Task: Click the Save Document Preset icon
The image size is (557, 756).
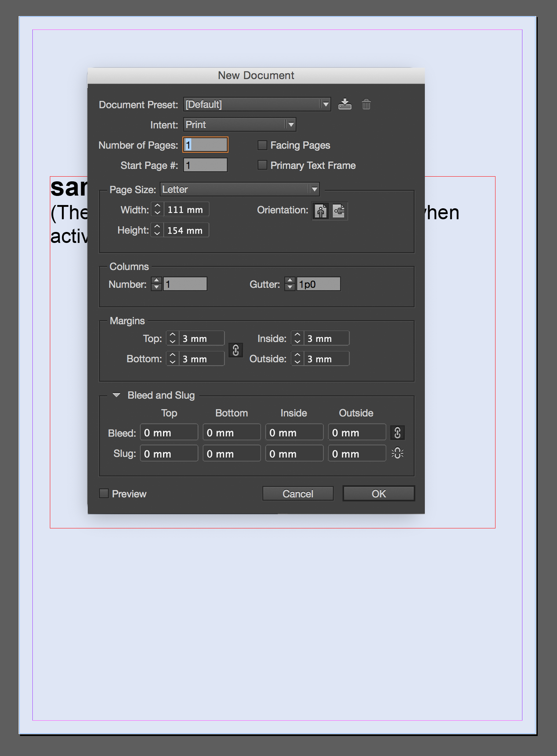Action: [x=344, y=104]
